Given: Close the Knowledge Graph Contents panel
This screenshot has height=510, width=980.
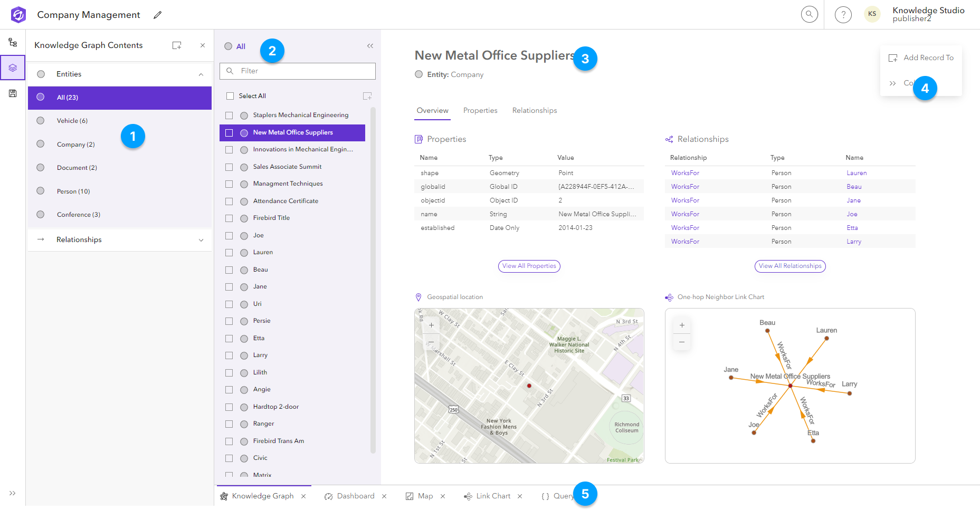Looking at the screenshot, I should click(203, 45).
